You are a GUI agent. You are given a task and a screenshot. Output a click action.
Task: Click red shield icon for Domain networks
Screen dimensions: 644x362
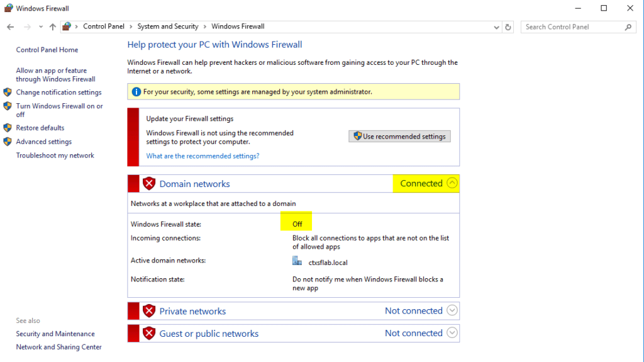pos(149,183)
